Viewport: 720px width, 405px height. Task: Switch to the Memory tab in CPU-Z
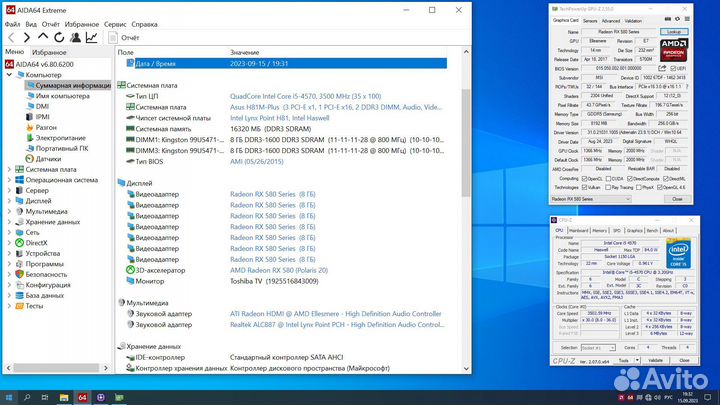[x=600, y=231]
